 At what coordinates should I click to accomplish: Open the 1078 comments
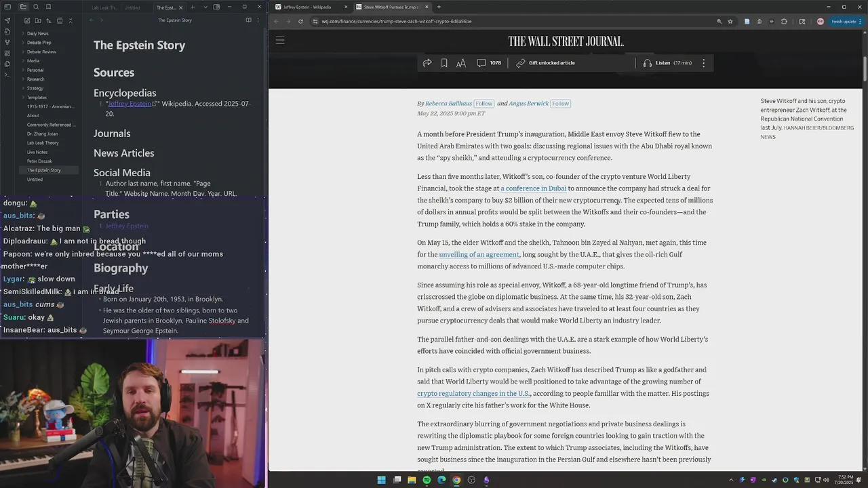click(x=489, y=63)
